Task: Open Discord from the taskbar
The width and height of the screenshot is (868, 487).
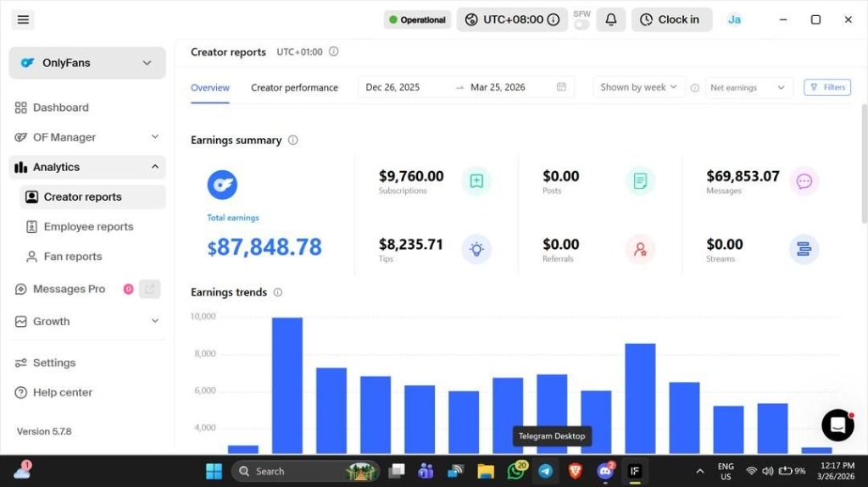Action: tap(605, 471)
